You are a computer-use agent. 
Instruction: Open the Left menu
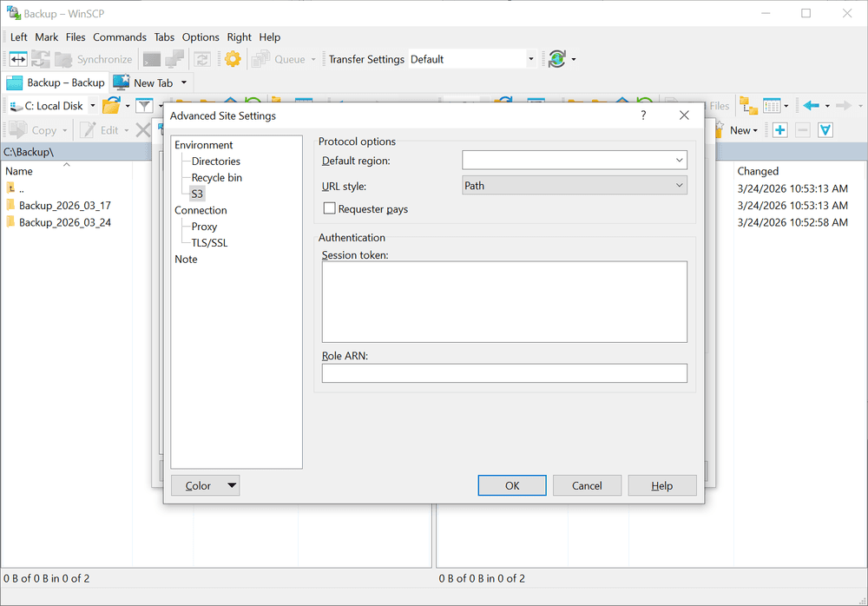[x=19, y=37]
